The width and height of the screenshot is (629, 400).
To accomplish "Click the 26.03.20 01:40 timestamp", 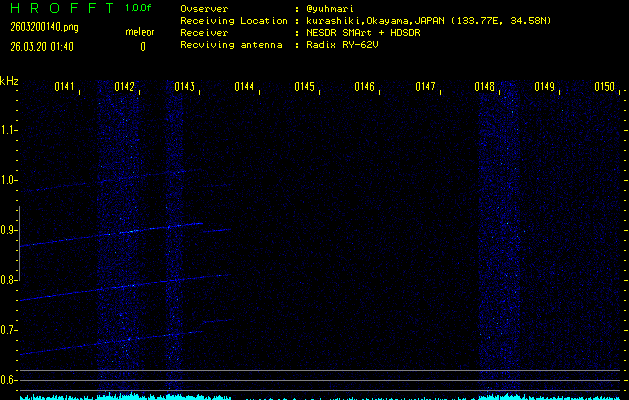I will tap(46, 46).
